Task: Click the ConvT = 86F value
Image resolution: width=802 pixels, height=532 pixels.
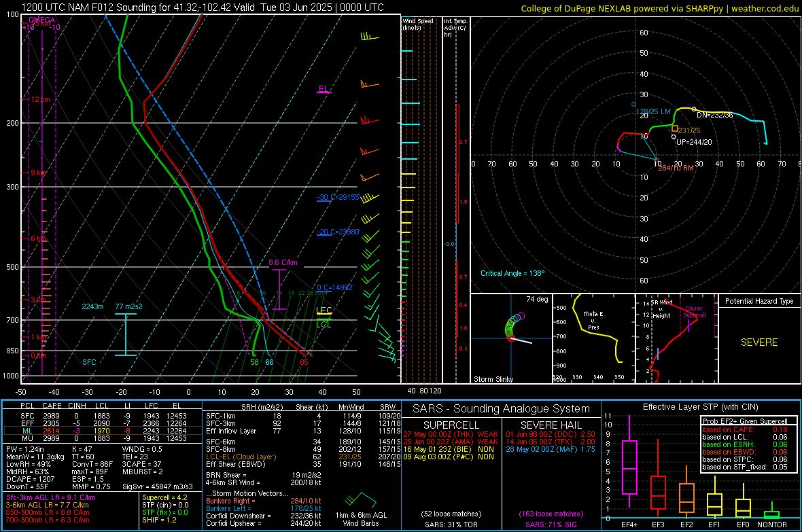Action: tap(92, 465)
